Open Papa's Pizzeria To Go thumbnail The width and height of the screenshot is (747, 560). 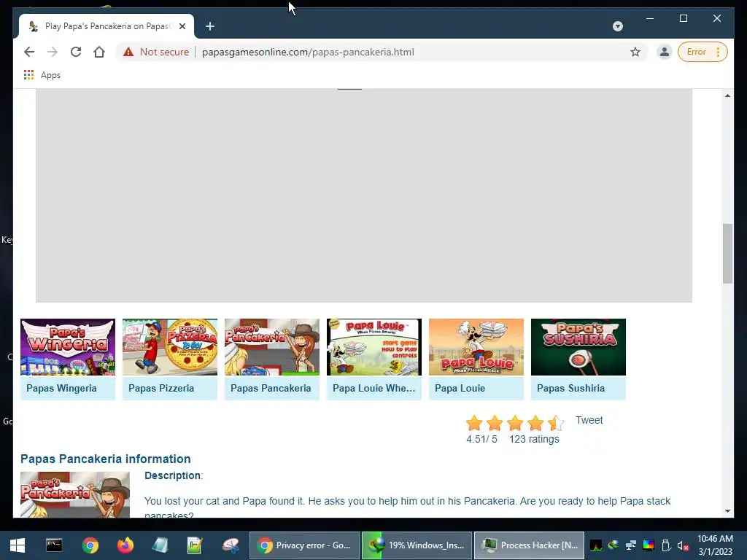click(x=169, y=347)
